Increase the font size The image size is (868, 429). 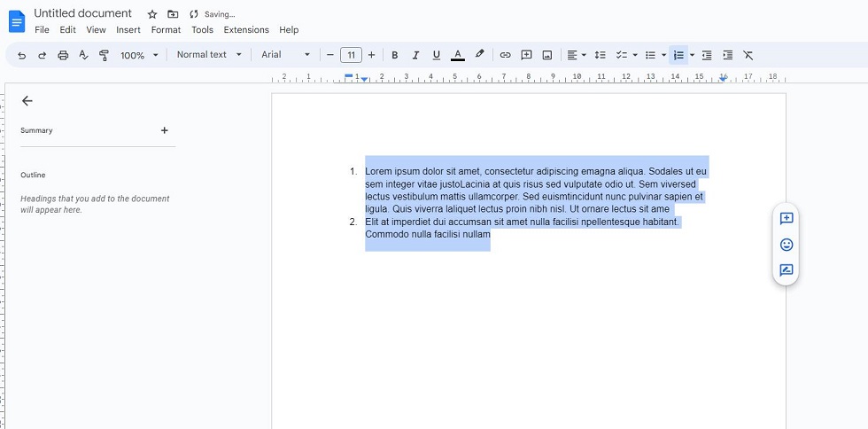click(371, 55)
